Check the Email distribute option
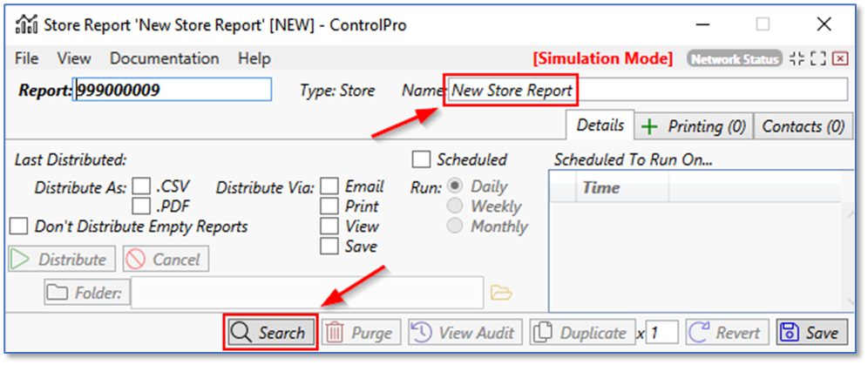 tap(329, 186)
